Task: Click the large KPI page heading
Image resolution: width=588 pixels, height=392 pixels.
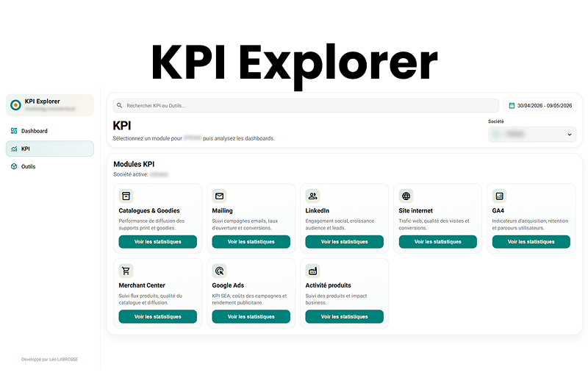Action: click(x=122, y=126)
